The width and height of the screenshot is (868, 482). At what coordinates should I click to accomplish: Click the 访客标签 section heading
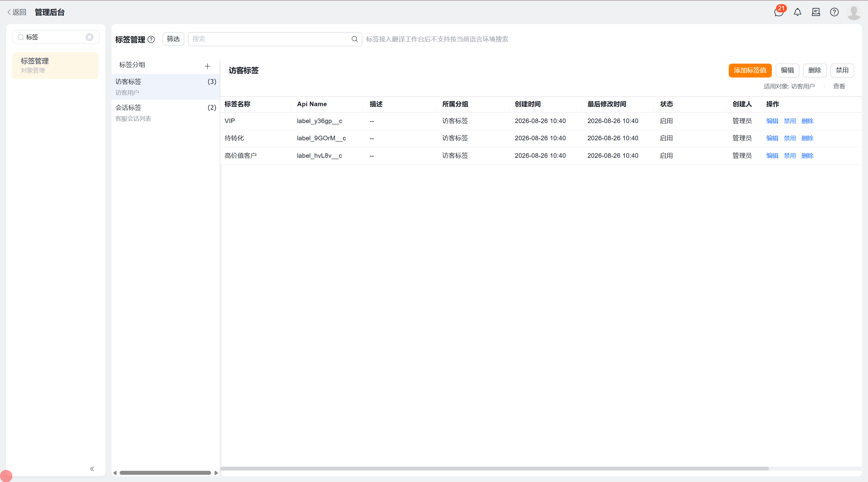[x=244, y=71]
